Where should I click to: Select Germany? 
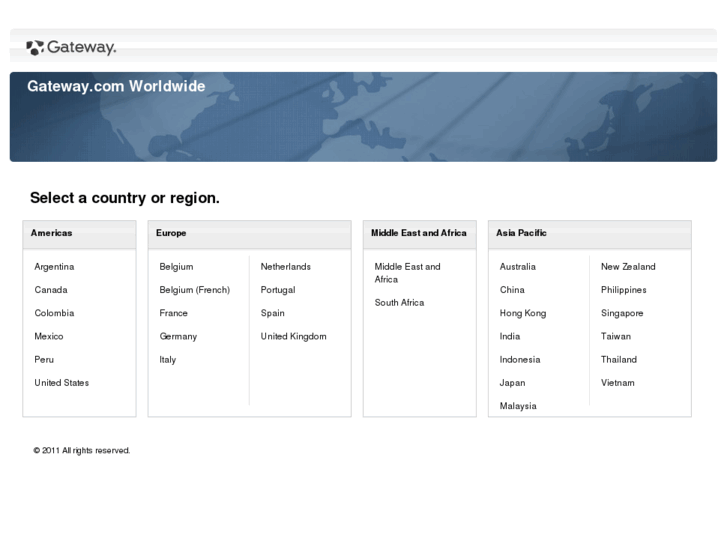coord(178,336)
